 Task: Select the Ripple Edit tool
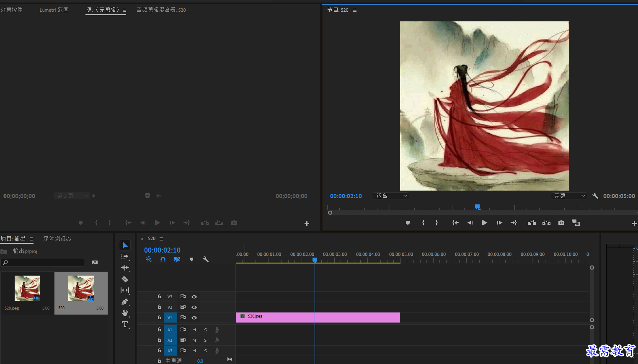125,268
